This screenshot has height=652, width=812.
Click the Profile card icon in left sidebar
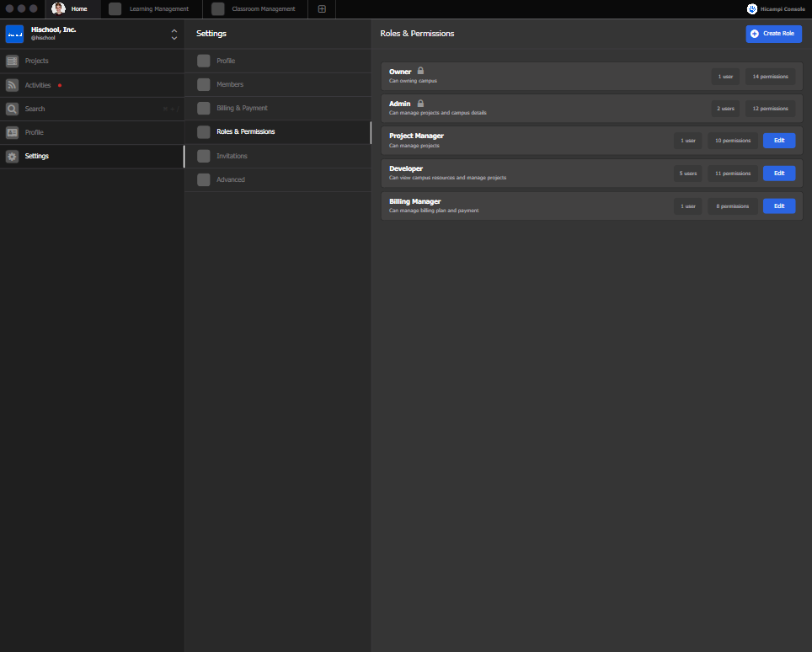(x=12, y=132)
